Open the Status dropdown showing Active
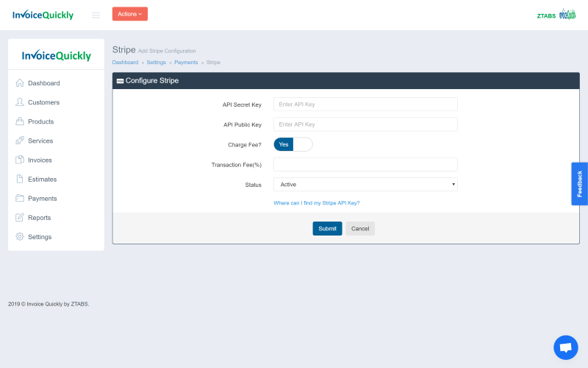Screen dimensions: 588x368 (365, 185)
